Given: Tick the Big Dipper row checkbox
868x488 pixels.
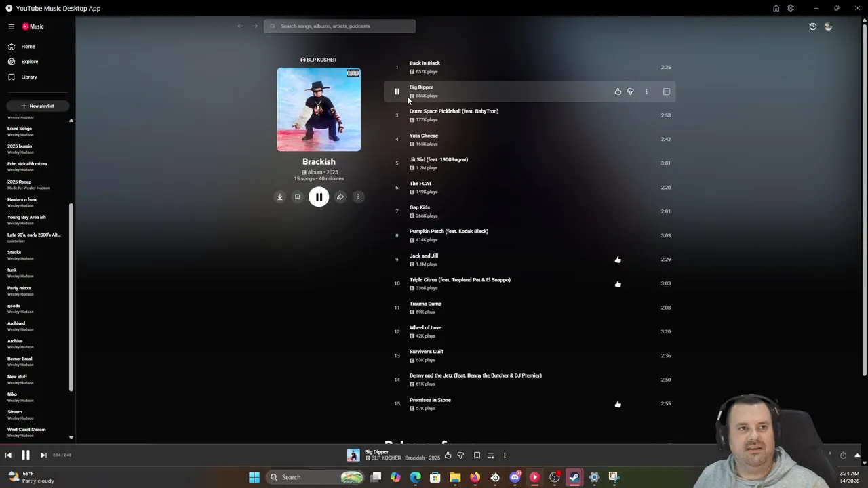Looking at the screenshot, I should (x=667, y=91).
